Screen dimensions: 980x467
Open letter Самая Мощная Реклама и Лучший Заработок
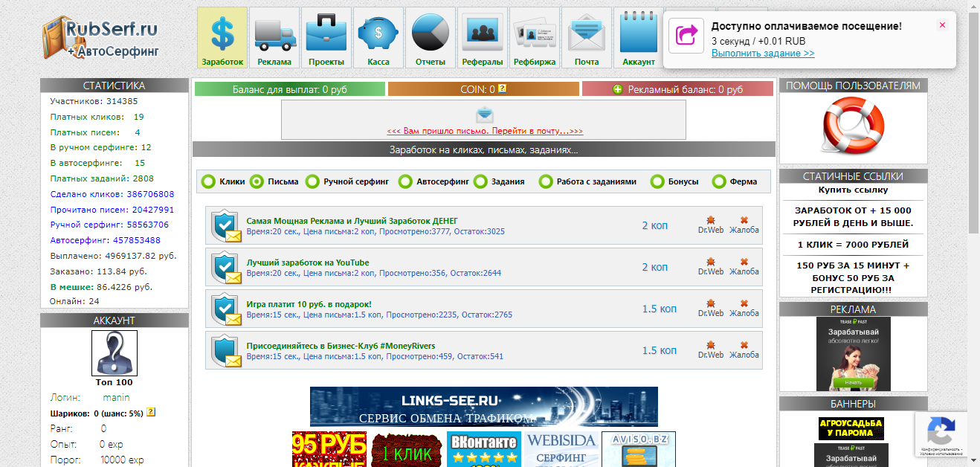tap(352, 221)
